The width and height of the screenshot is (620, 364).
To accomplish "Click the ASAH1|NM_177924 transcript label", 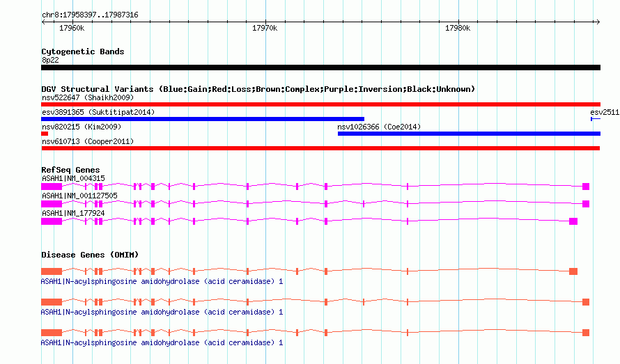I will (73, 213).
